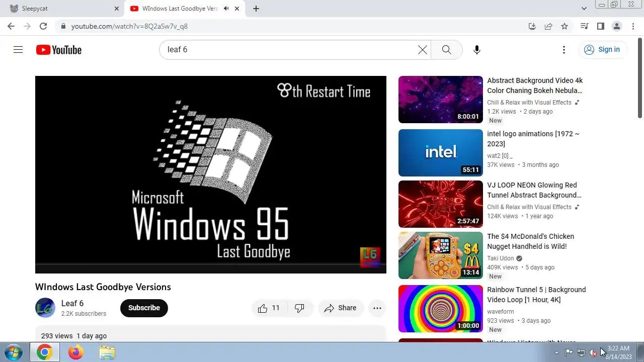
Task: Select the WIndows Last Goodbye tab
Action: click(184, 9)
